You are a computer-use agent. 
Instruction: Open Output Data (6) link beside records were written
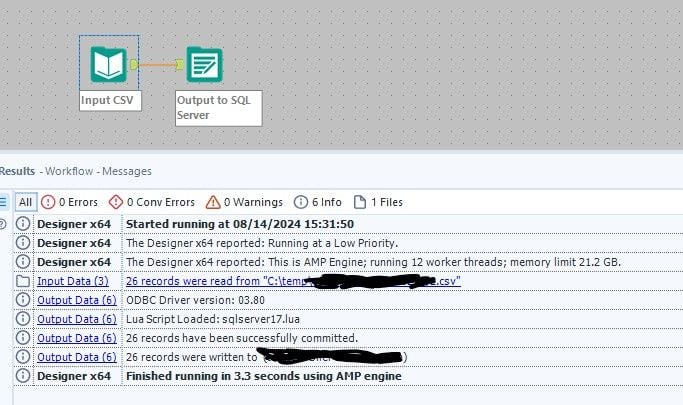point(77,357)
